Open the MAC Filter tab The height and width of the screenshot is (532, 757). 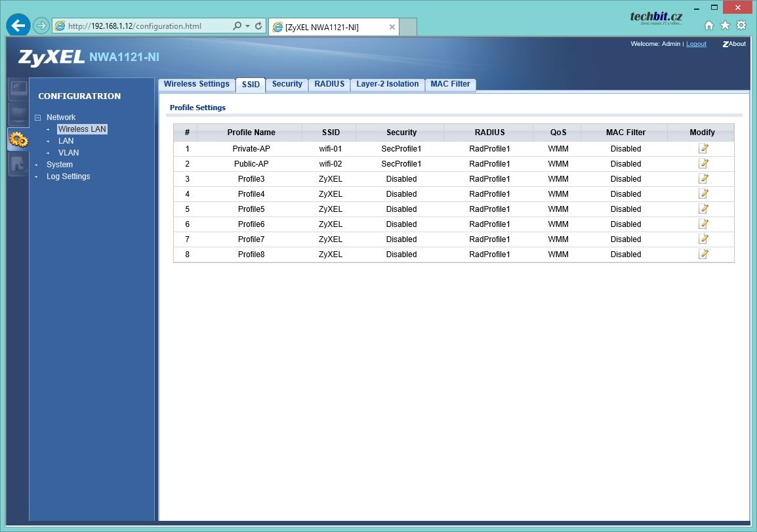coord(450,85)
